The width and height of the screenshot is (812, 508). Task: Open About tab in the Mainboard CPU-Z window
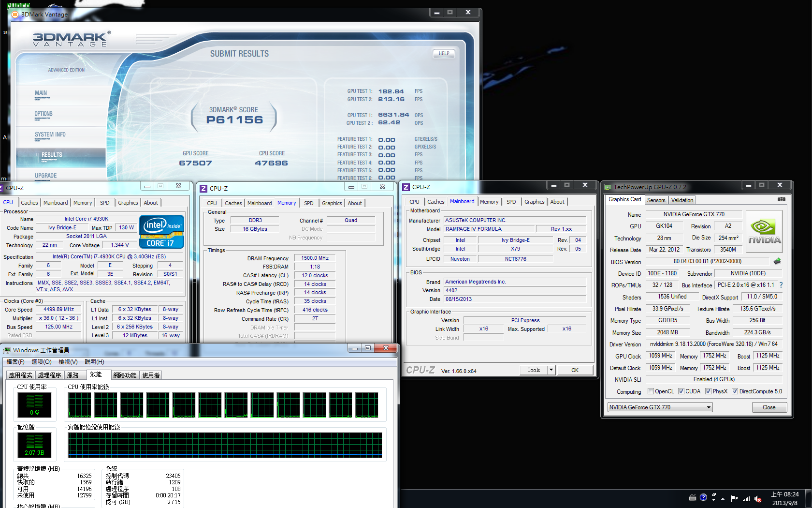[x=557, y=202]
